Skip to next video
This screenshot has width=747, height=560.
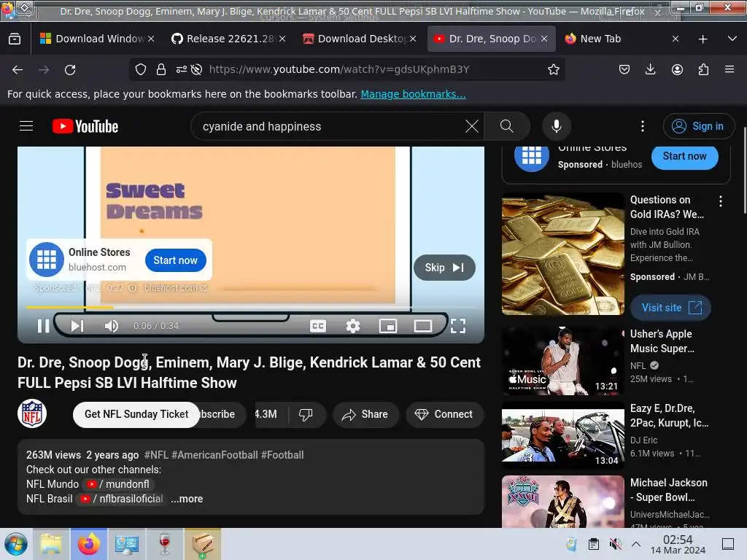[x=77, y=326]
